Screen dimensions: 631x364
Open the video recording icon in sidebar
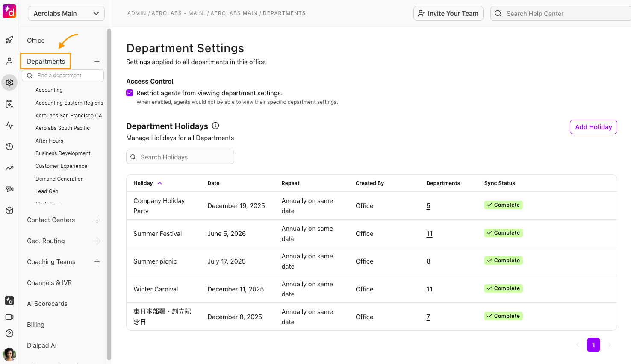click(9, 189)
